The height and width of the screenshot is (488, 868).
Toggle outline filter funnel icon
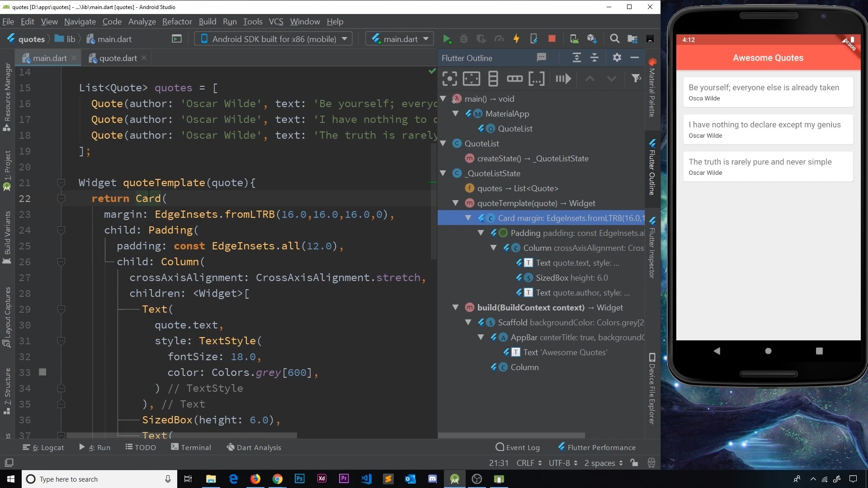pos(636,79)
